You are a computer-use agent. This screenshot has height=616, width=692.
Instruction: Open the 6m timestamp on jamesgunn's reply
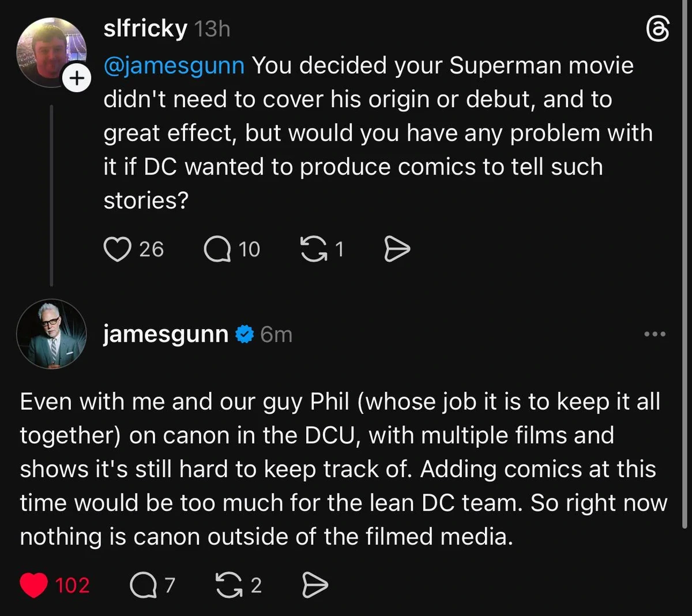(276, 334)
